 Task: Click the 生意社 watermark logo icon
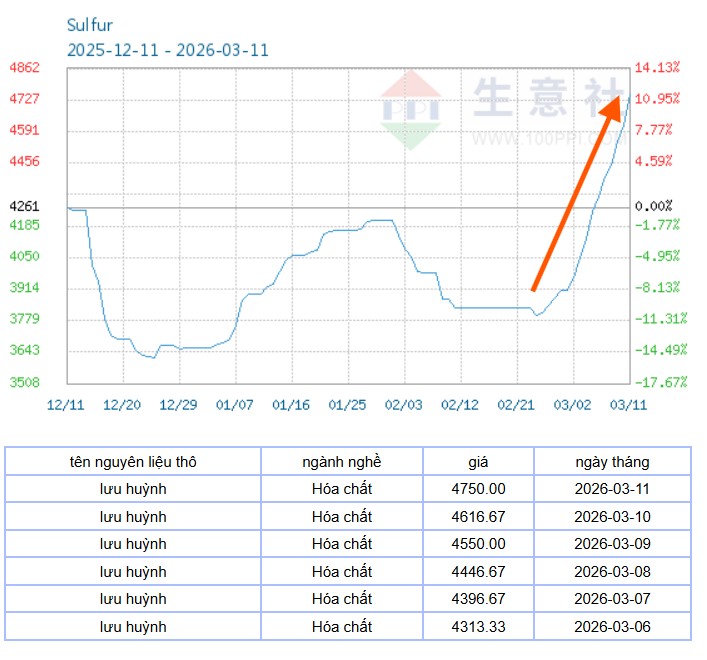point(410,108)
